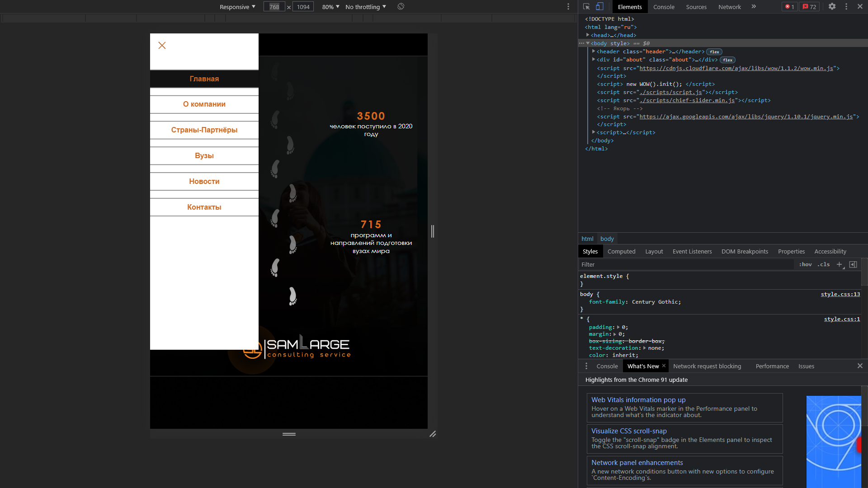
Task: Switch to the Network tab
Action: point(729,7)
